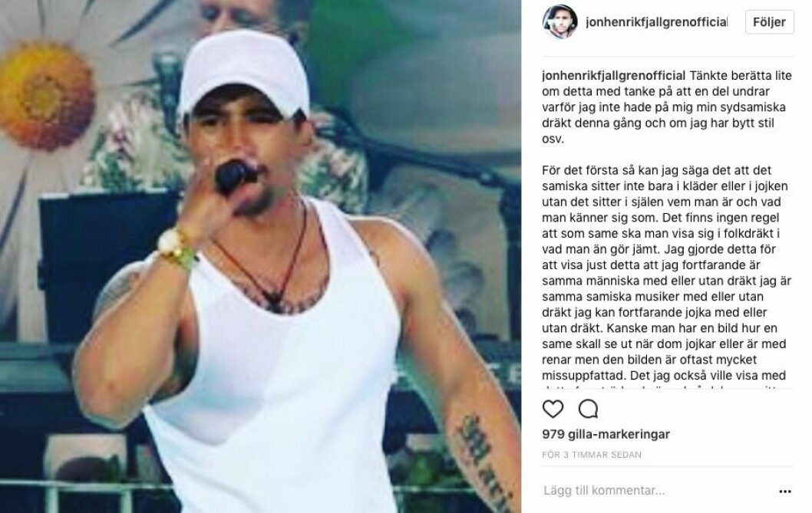Open comments via the speech bubble icon

point(589,409)
